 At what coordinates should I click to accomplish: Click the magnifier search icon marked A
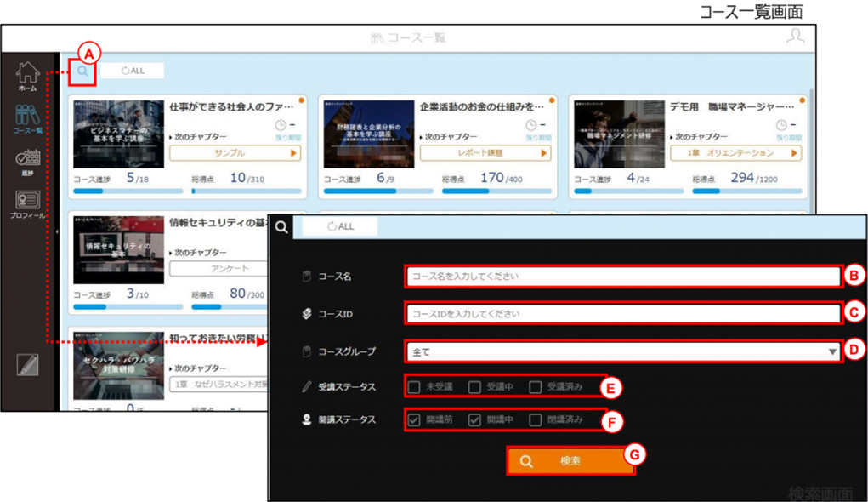pos(82,71)
